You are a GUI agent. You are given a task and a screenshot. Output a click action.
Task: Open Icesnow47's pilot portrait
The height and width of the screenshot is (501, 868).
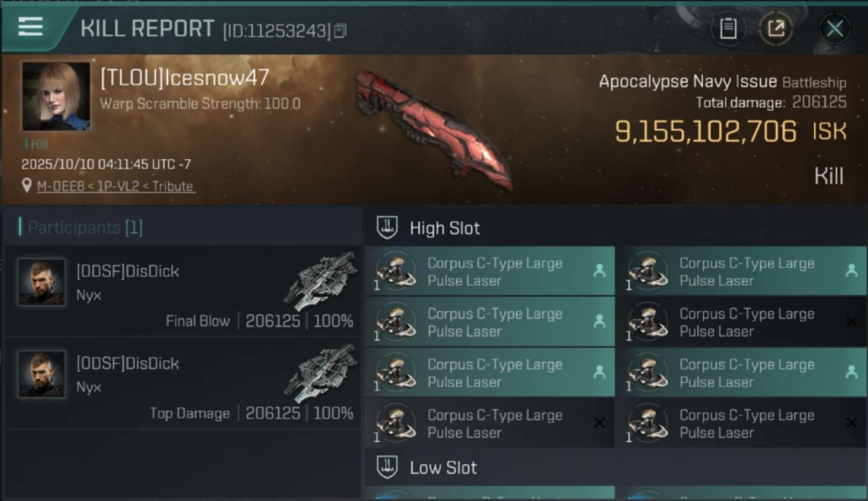56,96
